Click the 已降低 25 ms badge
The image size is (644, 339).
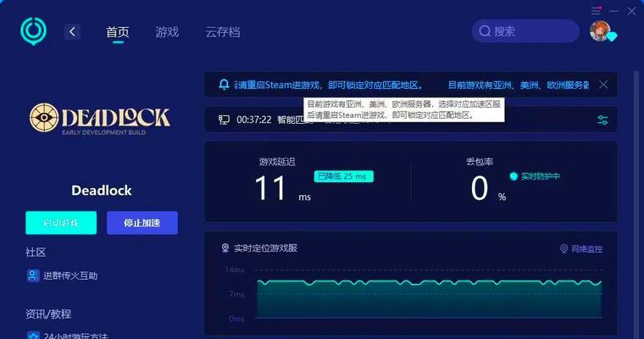click(x=344, y=176)
